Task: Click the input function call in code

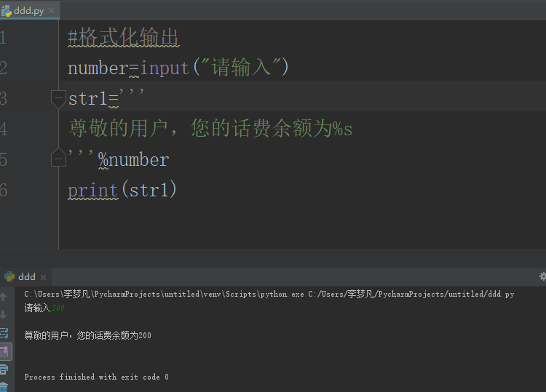Action: tap(165, 68)
